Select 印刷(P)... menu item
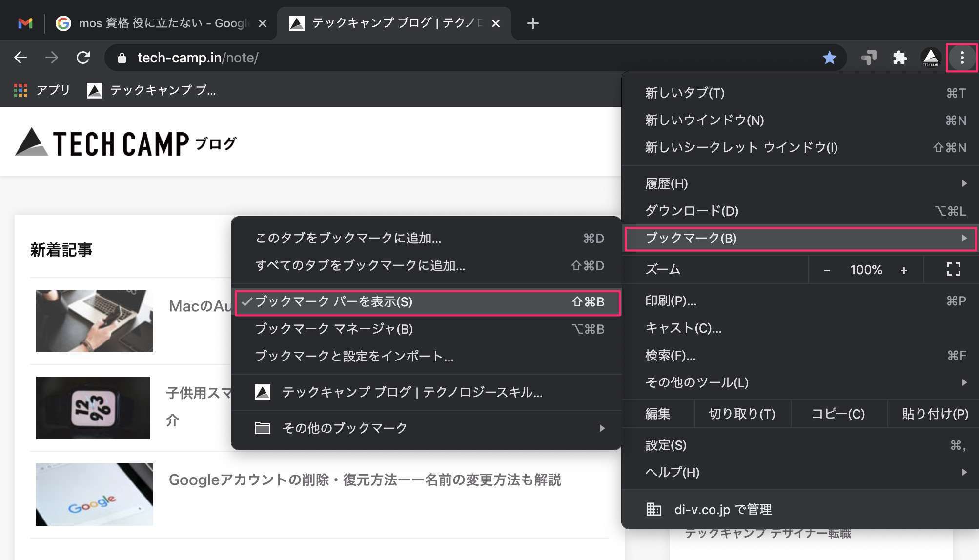 [800, 301]
